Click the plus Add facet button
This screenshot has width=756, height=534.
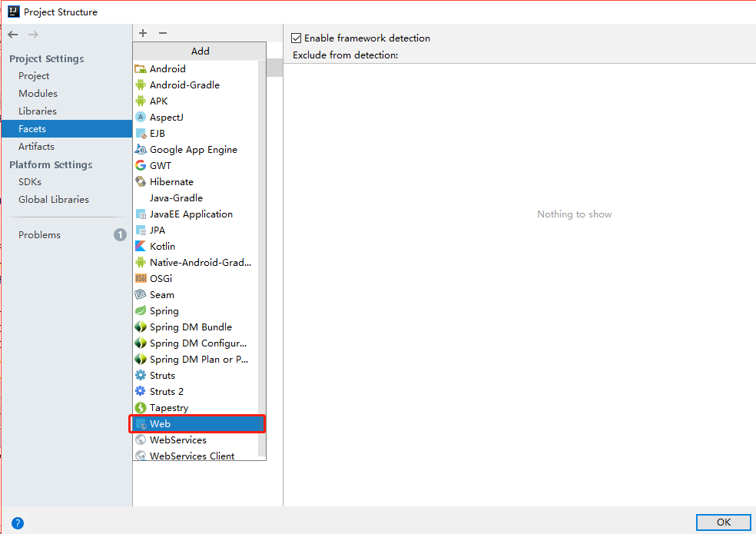[143, 33]
